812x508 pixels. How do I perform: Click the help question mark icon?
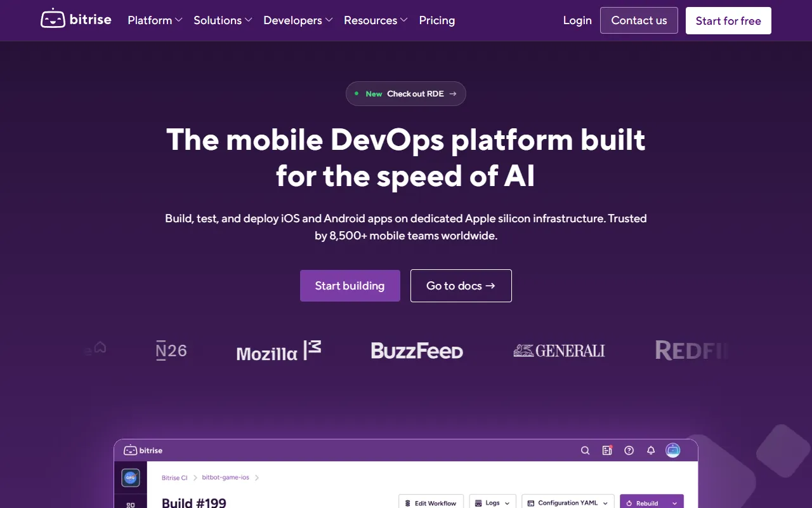pyautogui.click(x=629, y=450)
